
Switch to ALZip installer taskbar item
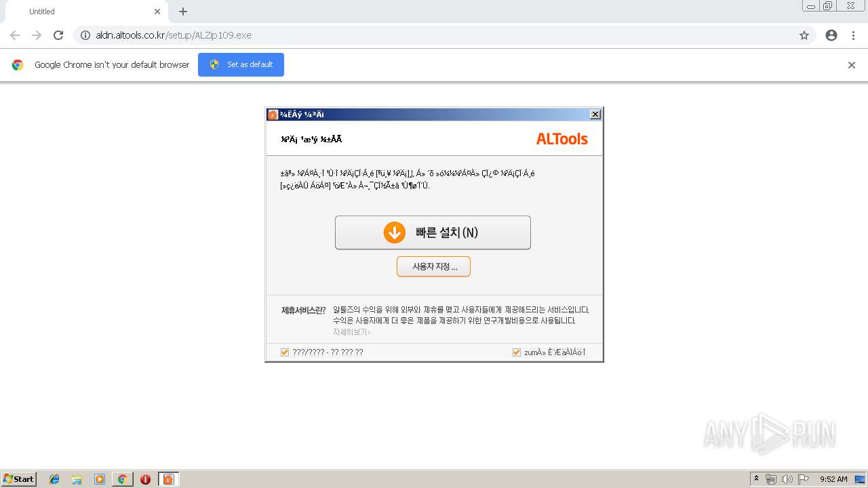point(169,479)
